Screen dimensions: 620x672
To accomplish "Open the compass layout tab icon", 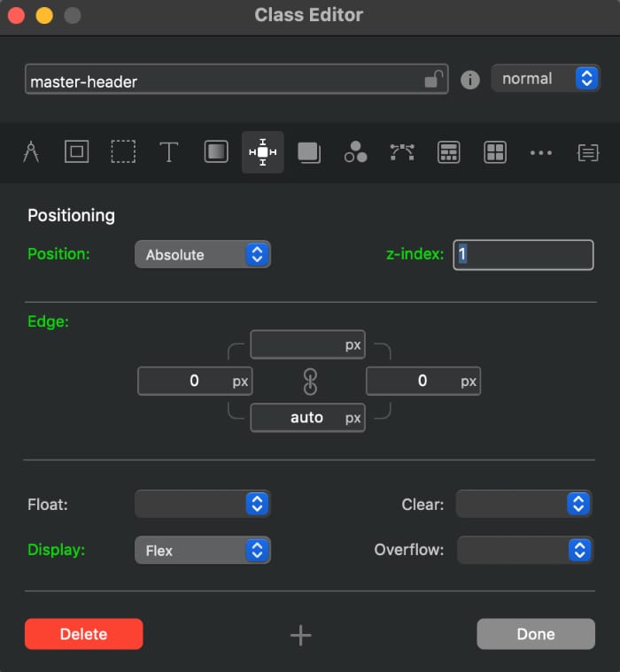I will (x=31, y=152).
